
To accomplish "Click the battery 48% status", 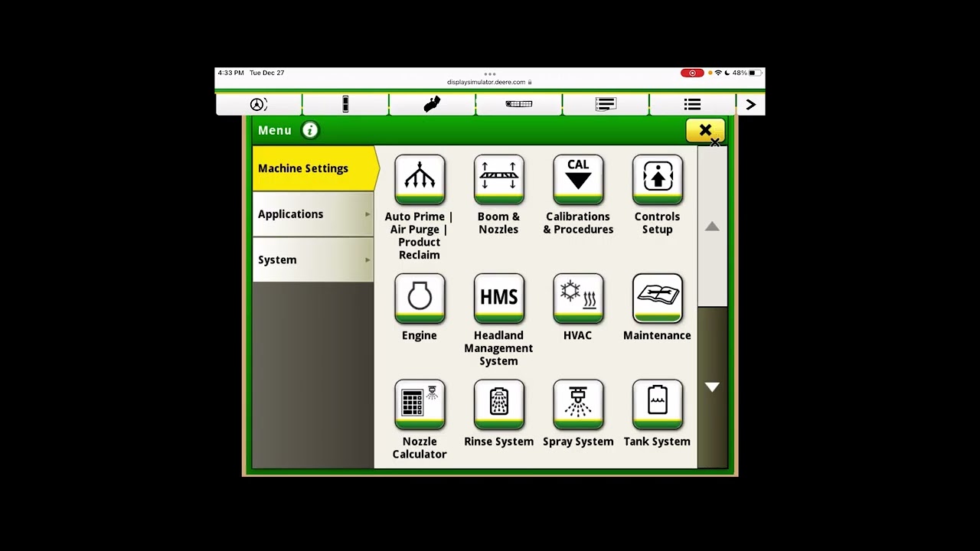I will [x=746, y=73].
